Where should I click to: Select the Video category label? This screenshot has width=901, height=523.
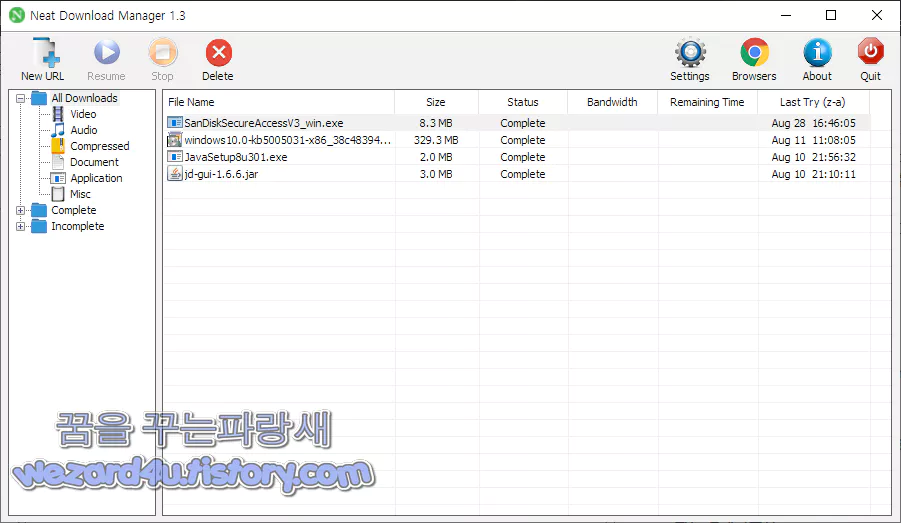(83, 114)
